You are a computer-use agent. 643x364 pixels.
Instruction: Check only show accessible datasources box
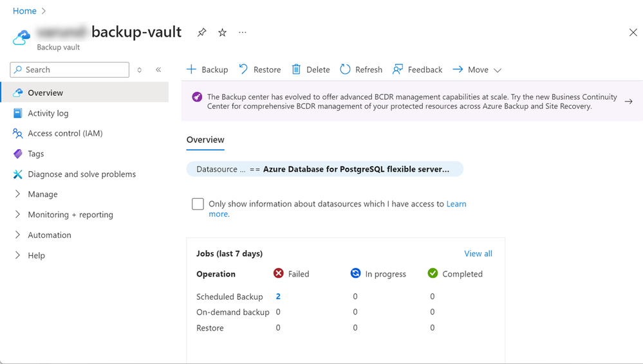(x=198, y=204)
